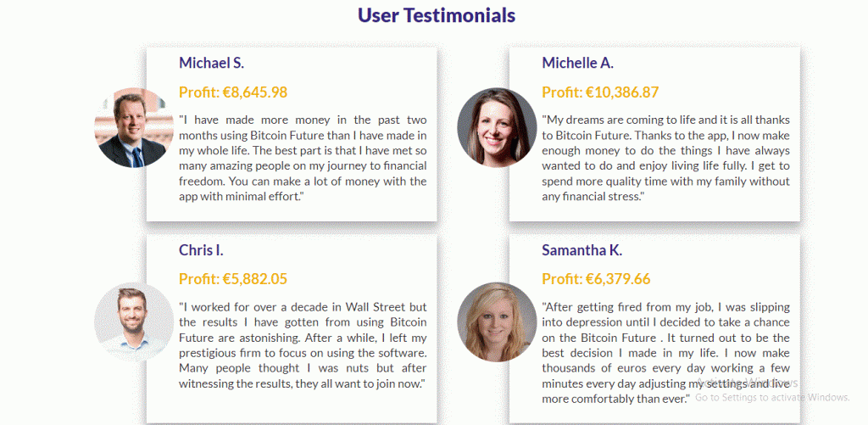Click Samantha K. testimonial quote text
This screenshot has height=425, width=868.
coord(666,352)
